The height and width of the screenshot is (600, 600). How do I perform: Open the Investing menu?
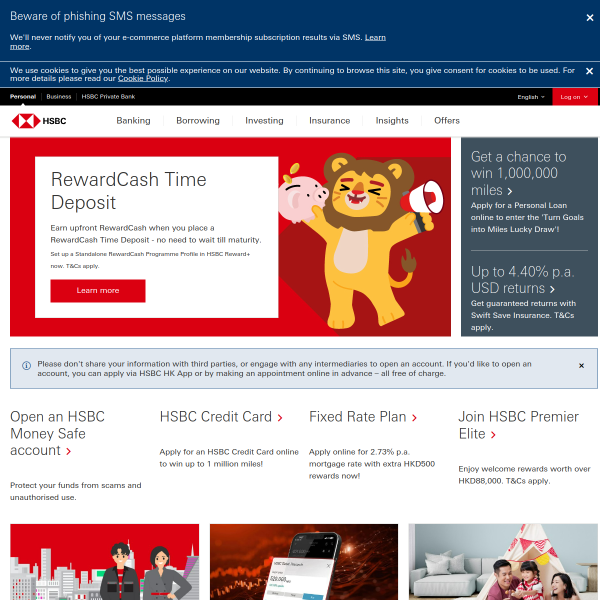pyautogui.click(x=264, y=121)
